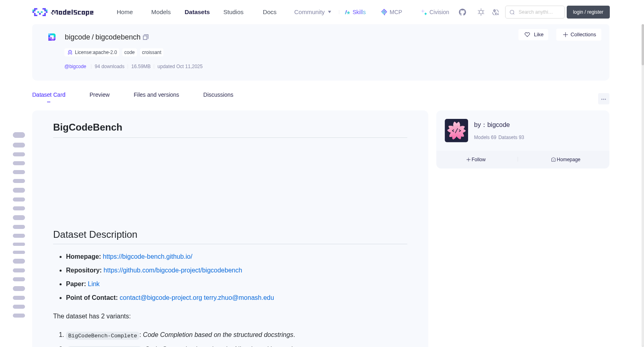The image size is (644, 347).
Task: Navigate to Models
Action: 161,12
